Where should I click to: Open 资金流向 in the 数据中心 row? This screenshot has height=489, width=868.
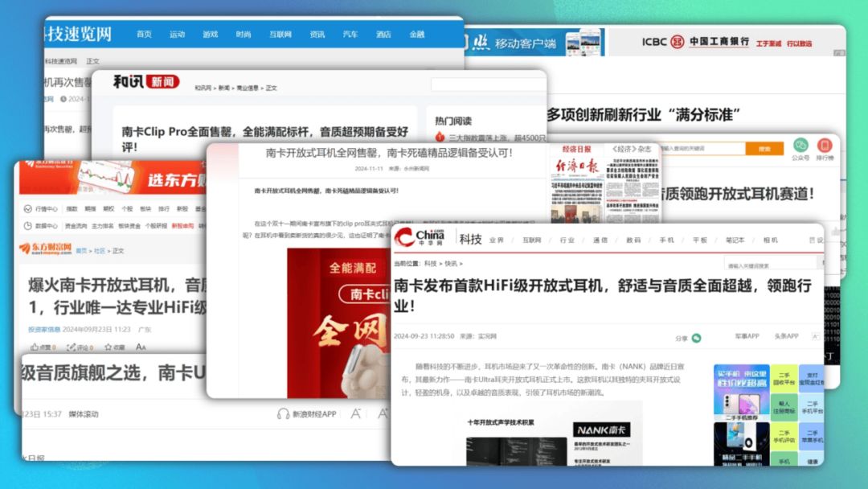point(76,226)
